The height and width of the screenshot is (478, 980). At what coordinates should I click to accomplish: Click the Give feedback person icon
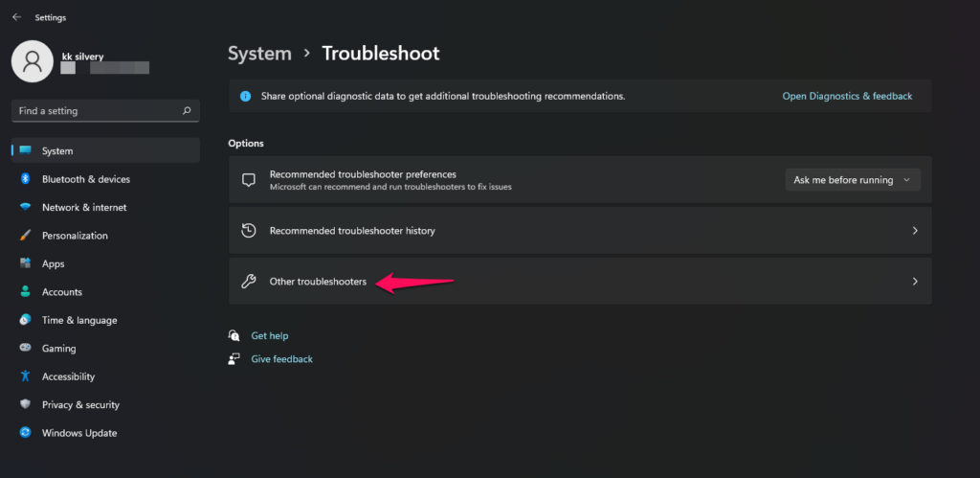234,358
